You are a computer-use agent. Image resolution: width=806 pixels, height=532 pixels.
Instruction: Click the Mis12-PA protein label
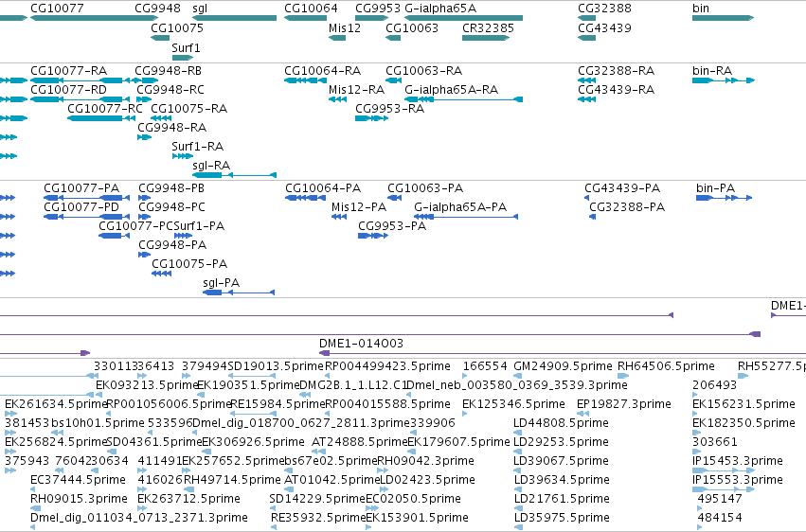point(359,207)
